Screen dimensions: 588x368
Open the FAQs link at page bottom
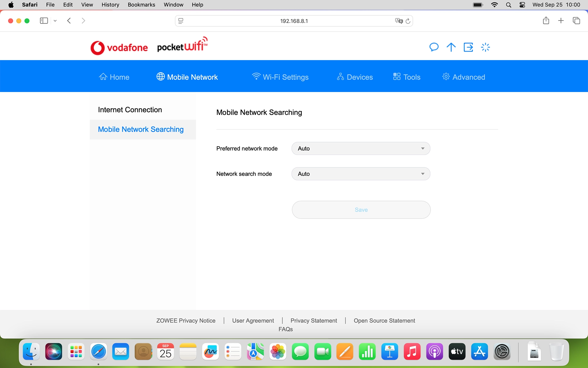[x=285, y=329]
